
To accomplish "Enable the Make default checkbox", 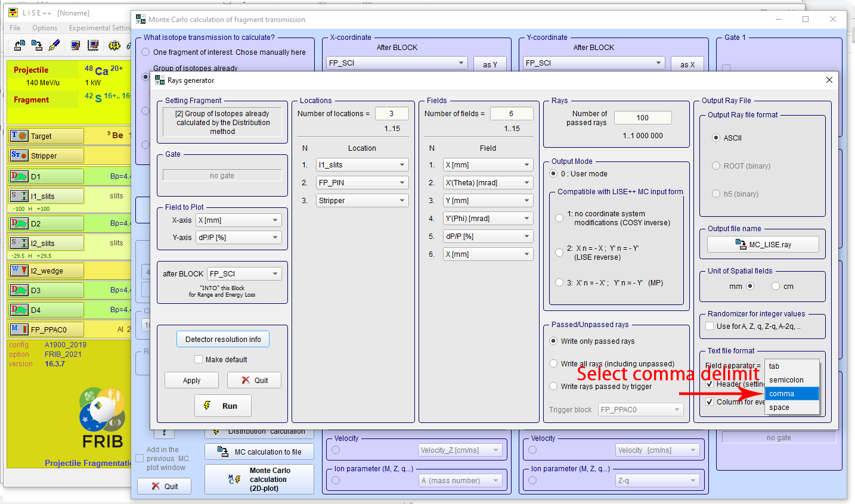I will pos(199,360).
